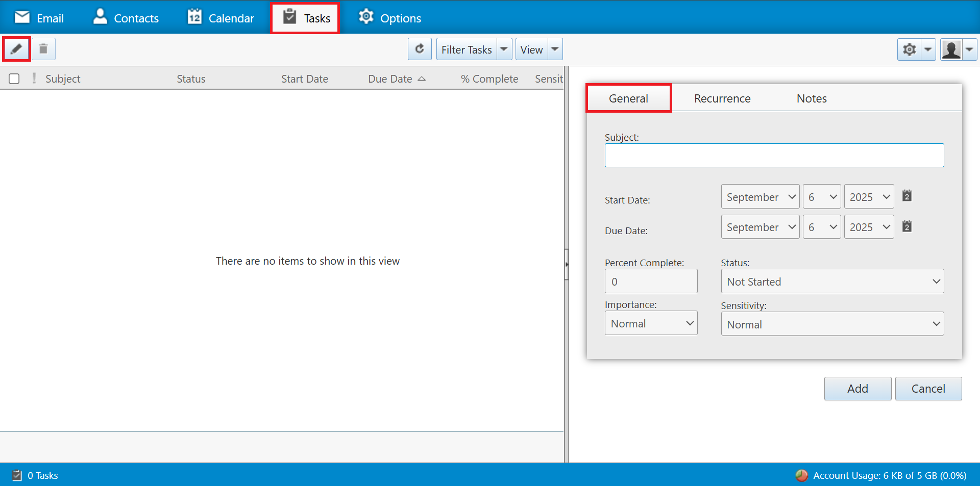This screenshot has height=486, width=980.
Task: Click the settings gear icon in toolbar
Action: (x=910, y=49)
